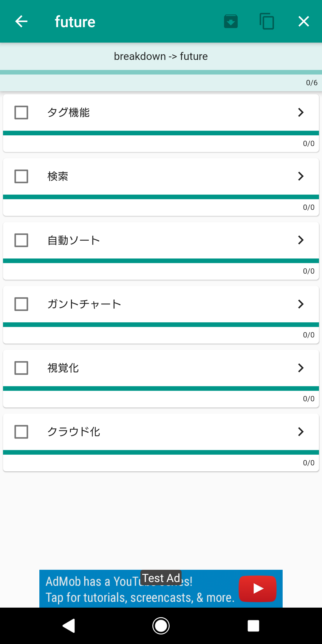Viewport: 322px width, 644px height.
Task: Tap the X icon in the toolbar
Action: point(304,21)
